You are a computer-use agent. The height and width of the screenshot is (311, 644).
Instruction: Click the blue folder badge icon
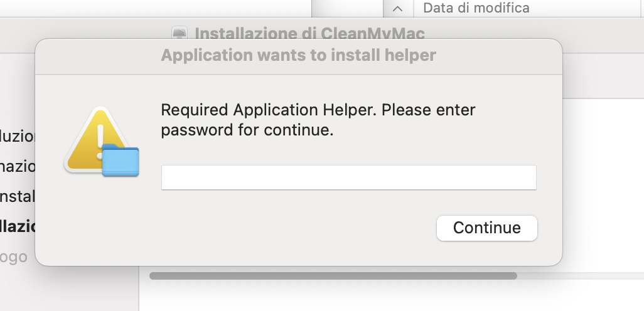point(121,160)
